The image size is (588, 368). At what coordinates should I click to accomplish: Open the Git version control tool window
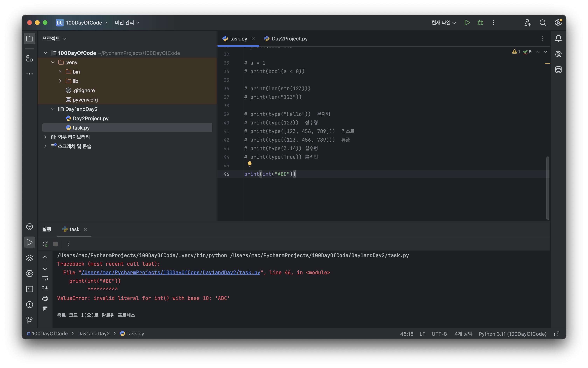click(x=29, y=320)
